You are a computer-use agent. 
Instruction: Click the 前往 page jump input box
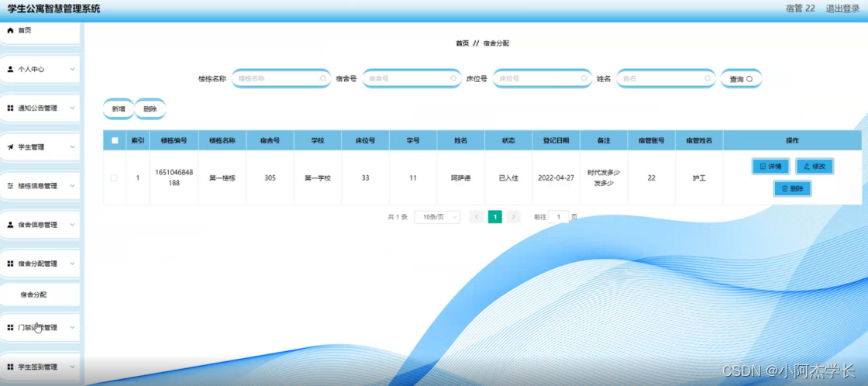tap(559, 217)
